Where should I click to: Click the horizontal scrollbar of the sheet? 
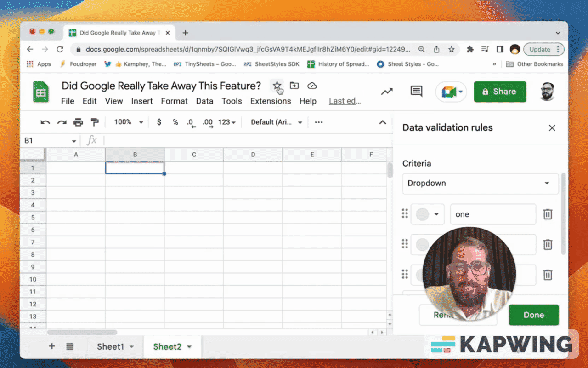click(x=82, y=332)
